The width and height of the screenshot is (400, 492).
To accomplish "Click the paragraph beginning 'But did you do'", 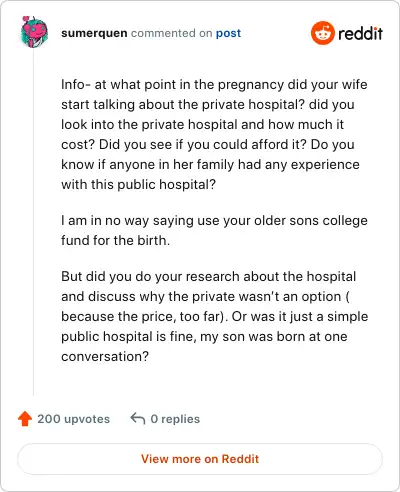I will 214,316.
